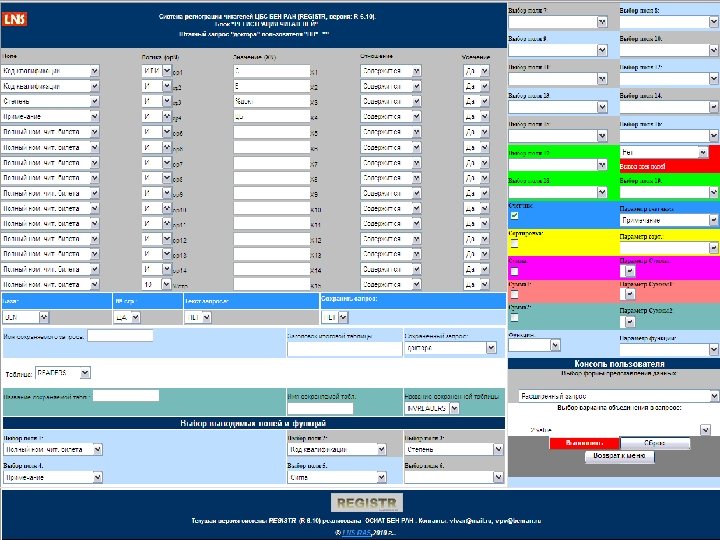This screenshot has height=540, width=720.
Task: Click the Сброс button
Action: coord(655,443)
